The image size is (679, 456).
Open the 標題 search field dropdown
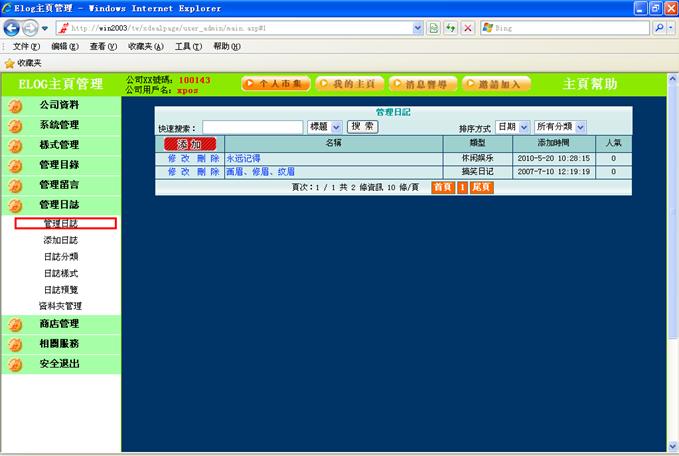point(336,127)
